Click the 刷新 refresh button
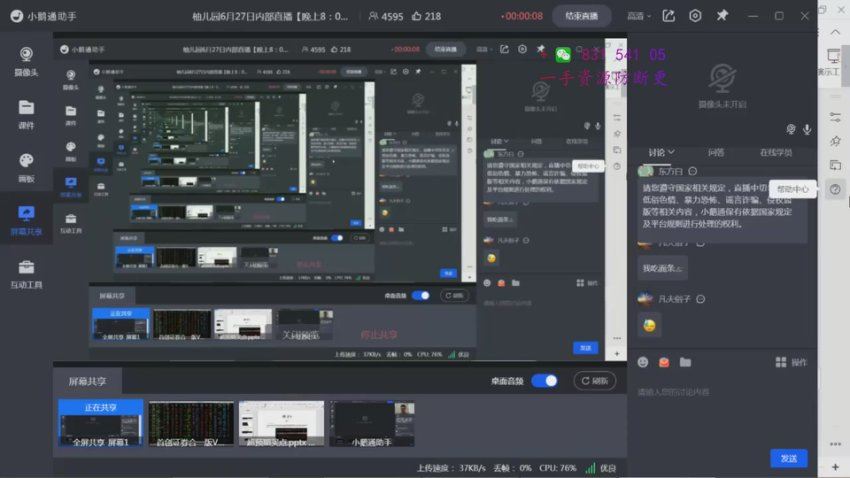Screen dimensions: 850x478 594,380
